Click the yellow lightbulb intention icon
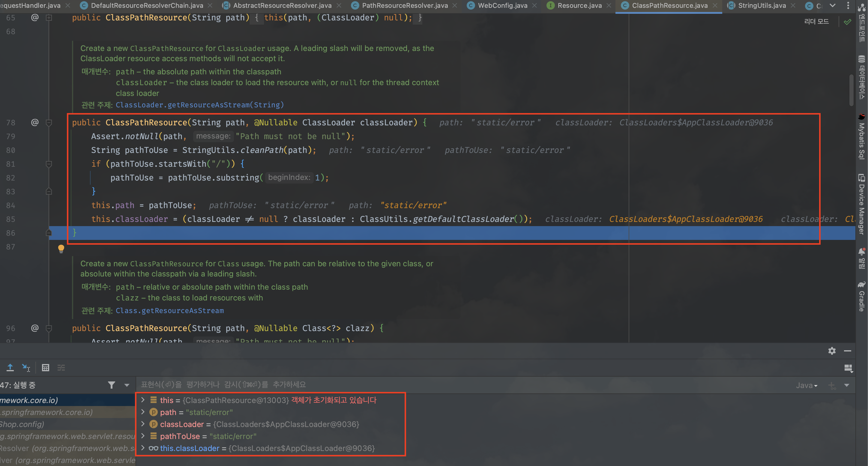Screen dimensions: 868x466 tap(61, 249)
